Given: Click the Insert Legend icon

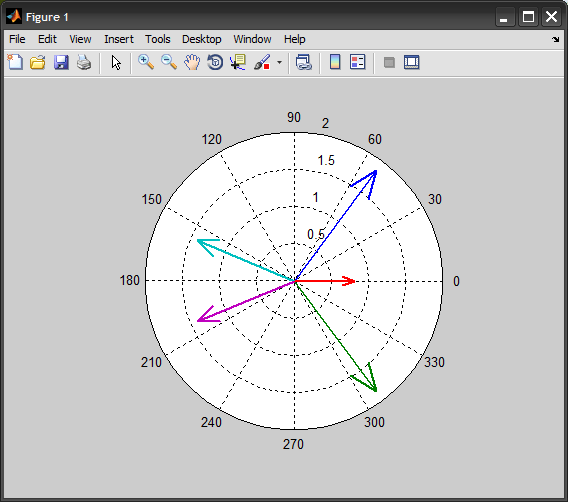Looking at the screenshot, I should pos(358,62).
